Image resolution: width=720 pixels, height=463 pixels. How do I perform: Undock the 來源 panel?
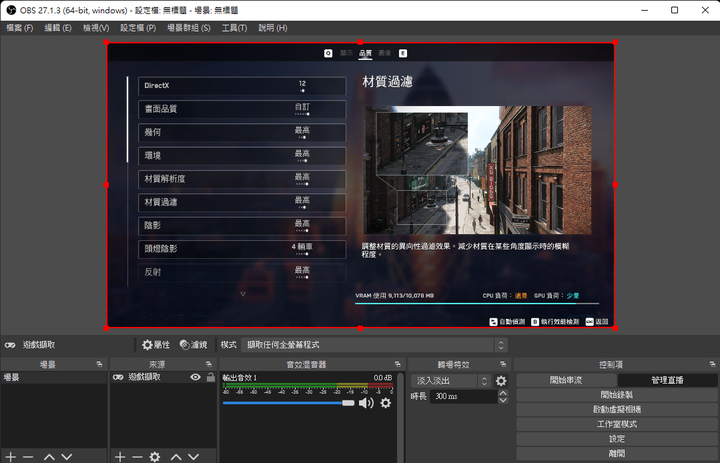[x=208, y=364]
